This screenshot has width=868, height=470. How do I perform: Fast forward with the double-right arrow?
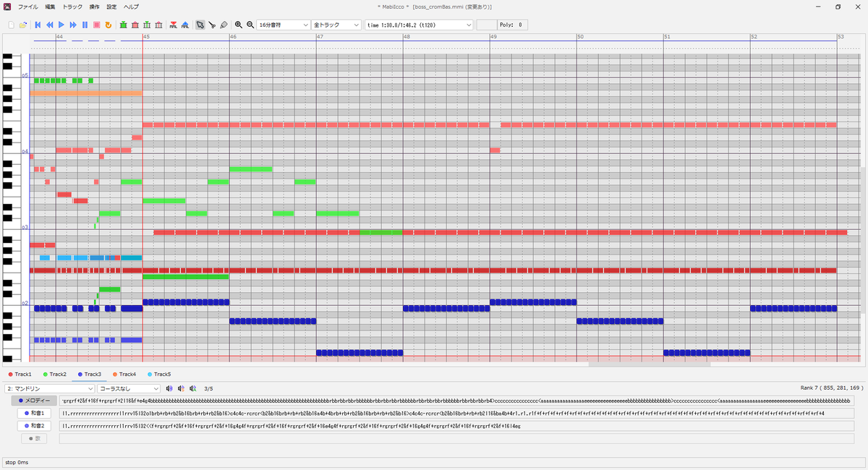(73, 25)
